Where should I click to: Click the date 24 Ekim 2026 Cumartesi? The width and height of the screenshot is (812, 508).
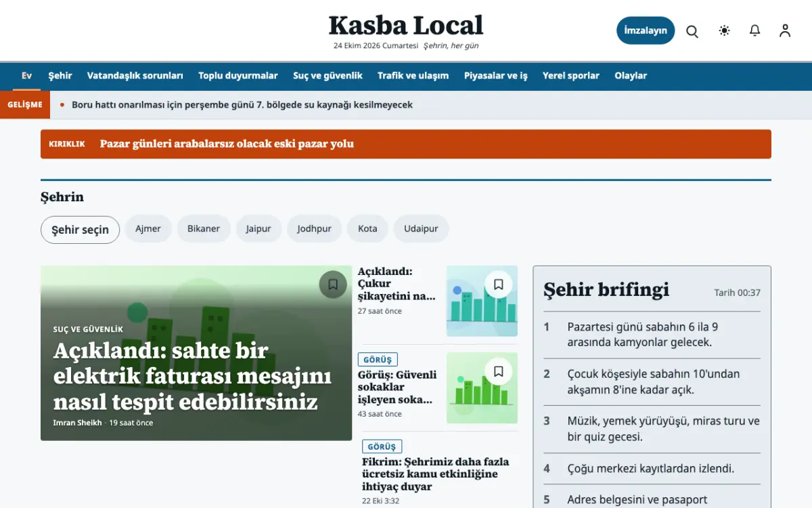[376, 46]
